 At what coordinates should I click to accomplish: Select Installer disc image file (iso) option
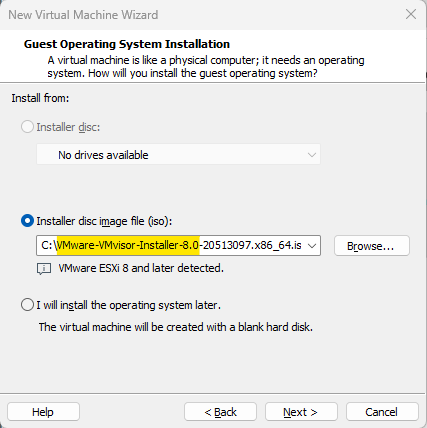coord(27,221)
